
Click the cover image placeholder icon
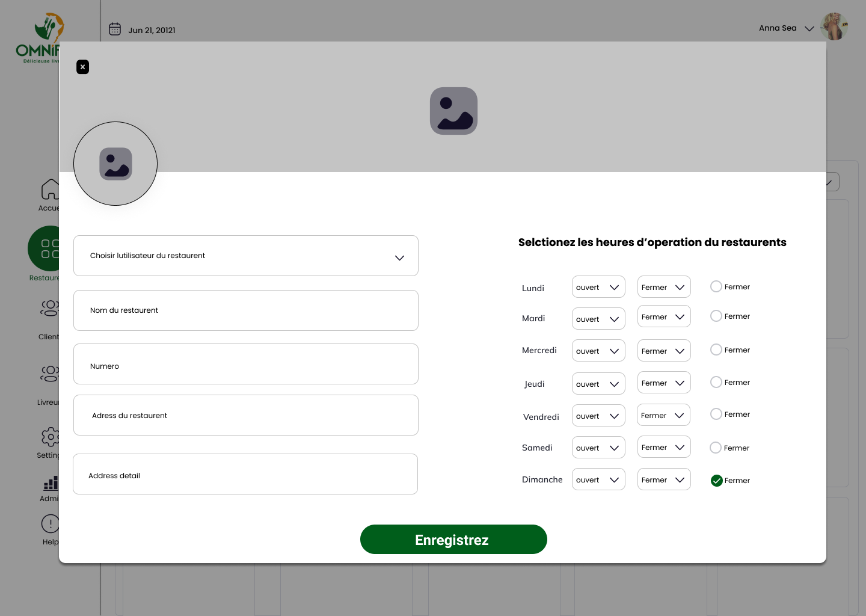(453, 111)
